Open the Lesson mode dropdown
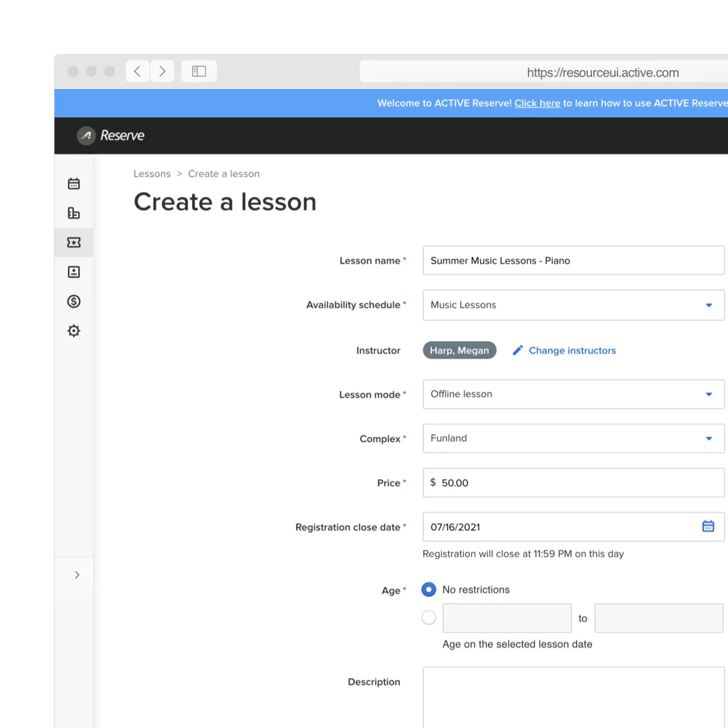Viewport: 728px width, 728px height. pyautogui.click(x=573, y=394)
